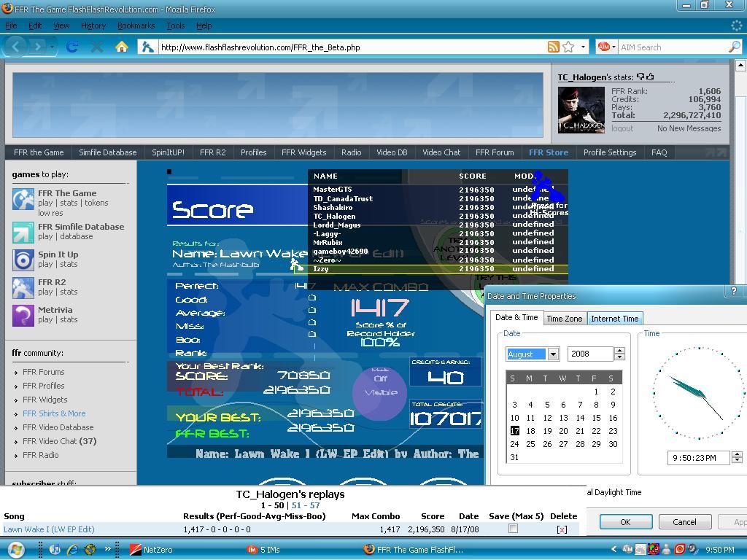Click the AIM Search magnifier icon
747x560 pixels.
pos(734,47)
